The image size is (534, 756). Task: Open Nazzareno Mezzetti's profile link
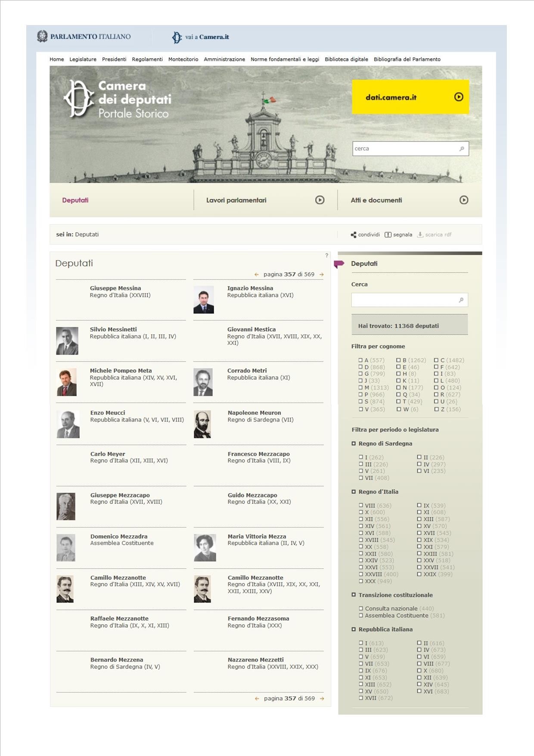(x=256, y=660)
